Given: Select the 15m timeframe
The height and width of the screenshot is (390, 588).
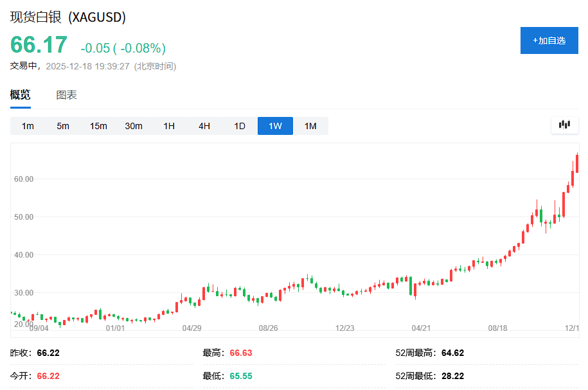Looking at the screenshot, I should (98, 126).
